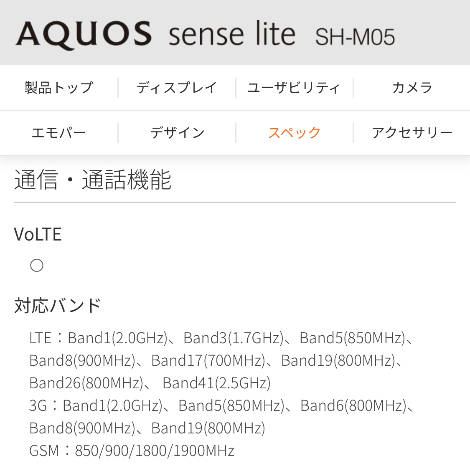Click the LTE Band17(700MHz) entry
The image size is (470, 476).
coord(208,360)
